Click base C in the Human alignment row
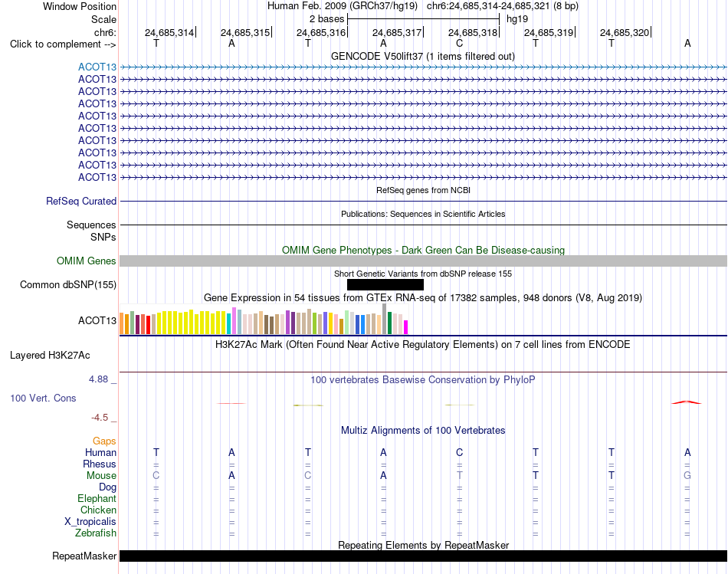The width and height of the screenshot is (728, 574). (x=459, y=452)
